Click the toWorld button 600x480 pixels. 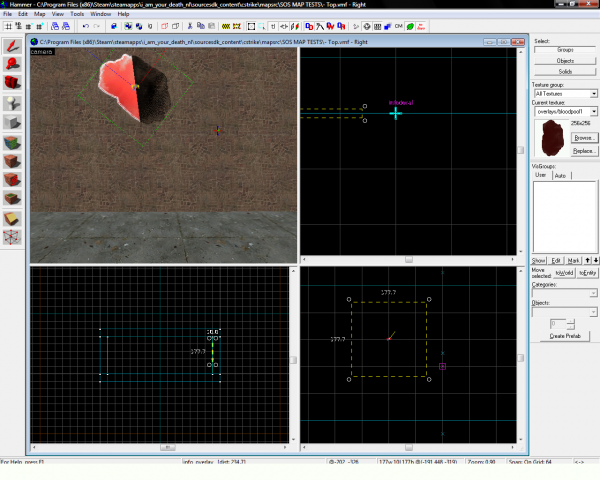[564, 271]
